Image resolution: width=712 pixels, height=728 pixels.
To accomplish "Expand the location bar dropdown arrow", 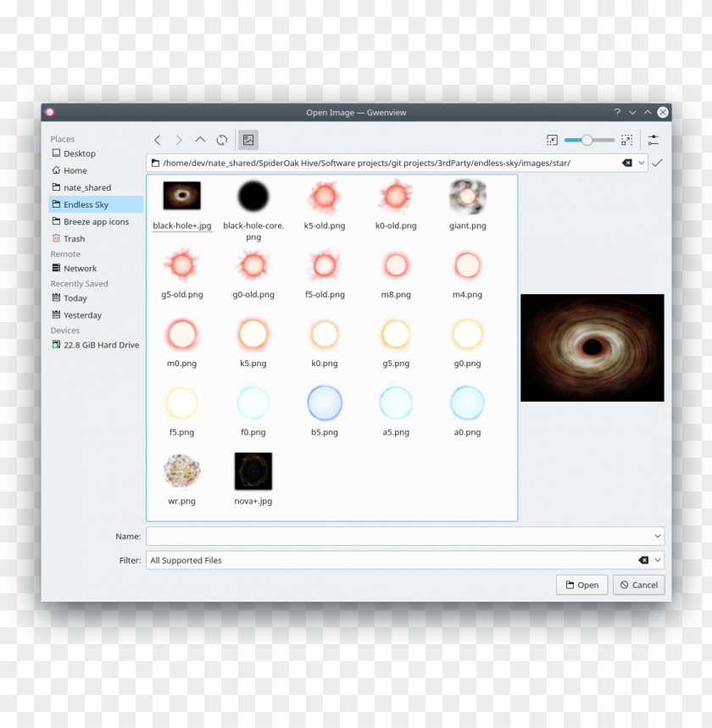I will click(x=642, y=163).
